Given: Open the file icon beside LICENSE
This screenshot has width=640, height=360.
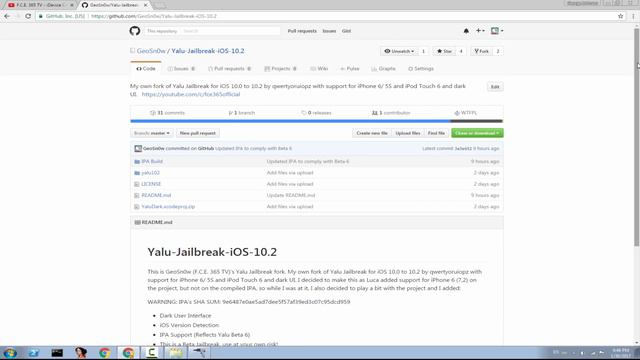Looking at the screenshot, I should [x=137, y=184].
